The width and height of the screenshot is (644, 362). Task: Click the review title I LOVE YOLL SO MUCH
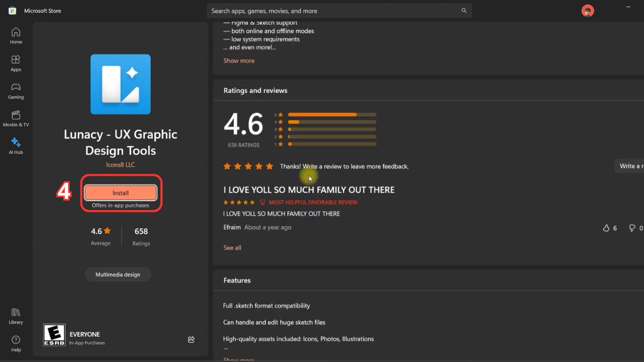[309, 190]
